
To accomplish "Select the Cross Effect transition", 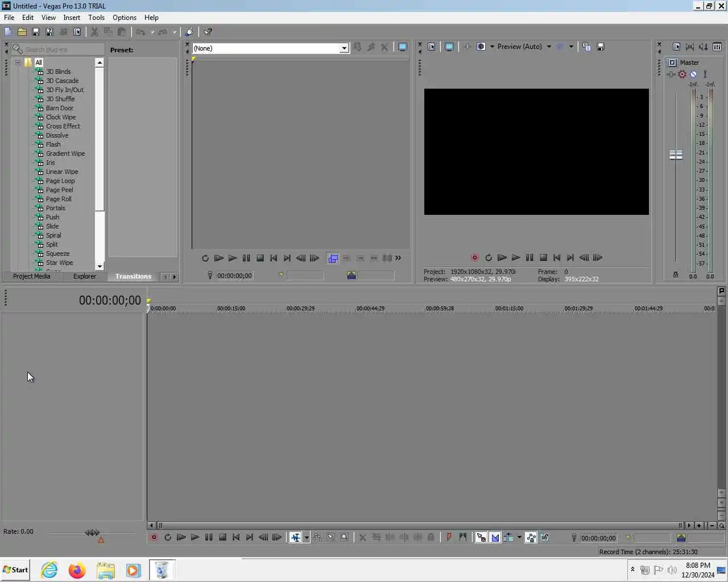I will (63, 126).
